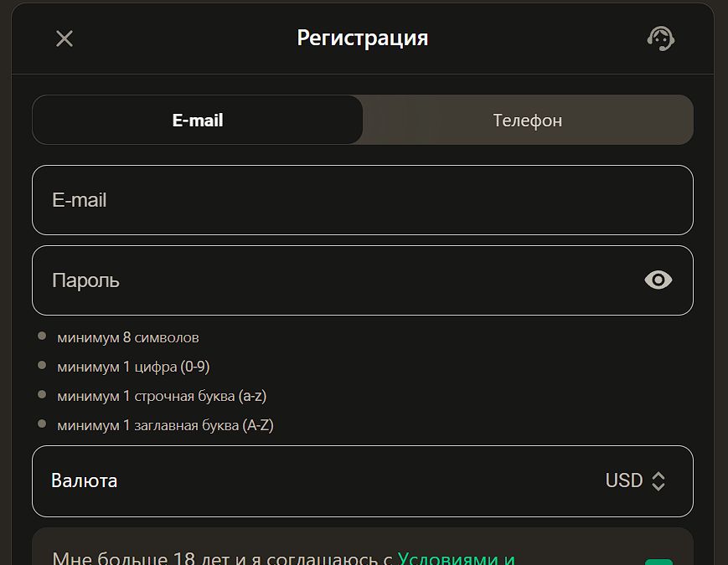Expand the currency selector chevrons
728x565 pixels.
click(x=660, y=481)
